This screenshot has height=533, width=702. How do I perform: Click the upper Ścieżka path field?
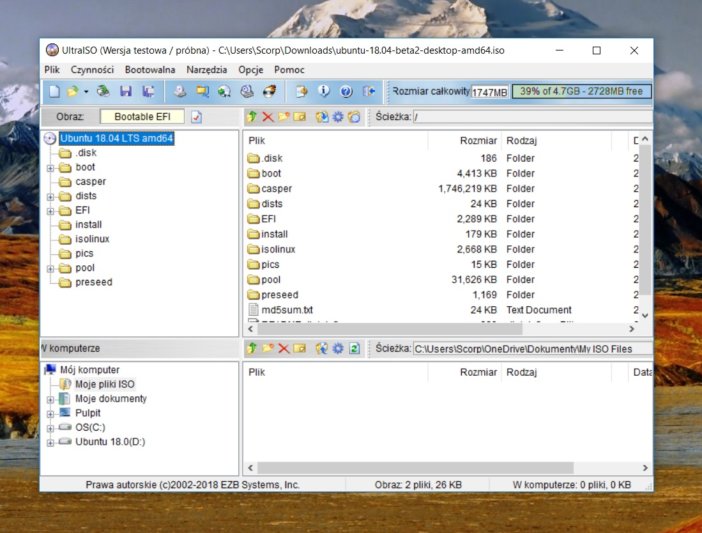tap(532, 117)
